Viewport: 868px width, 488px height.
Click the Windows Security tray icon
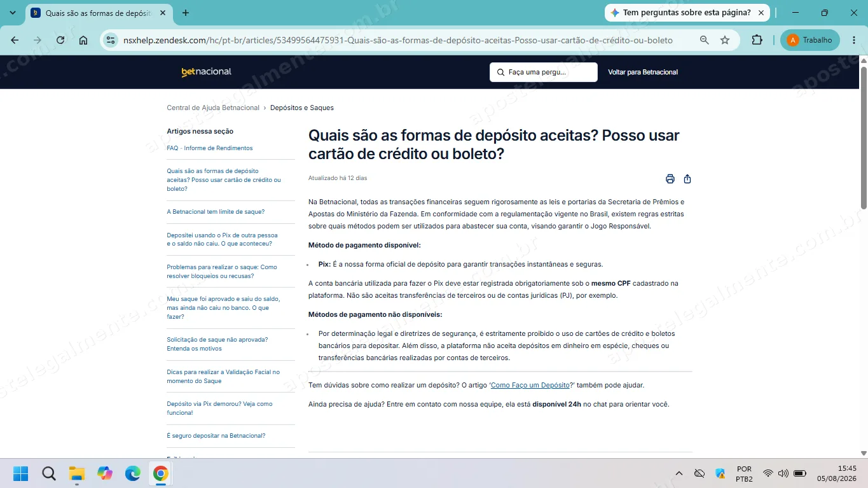pyautogui.click(x=720, y=473)
